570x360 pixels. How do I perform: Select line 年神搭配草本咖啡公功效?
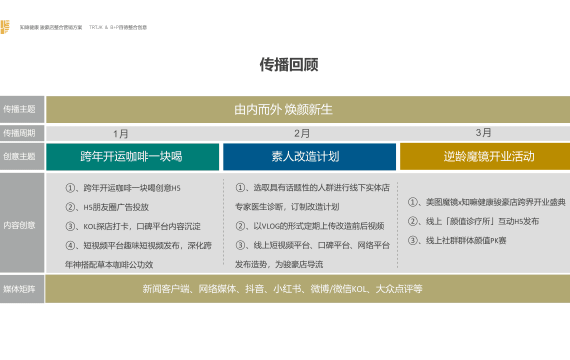click(109, 265)
